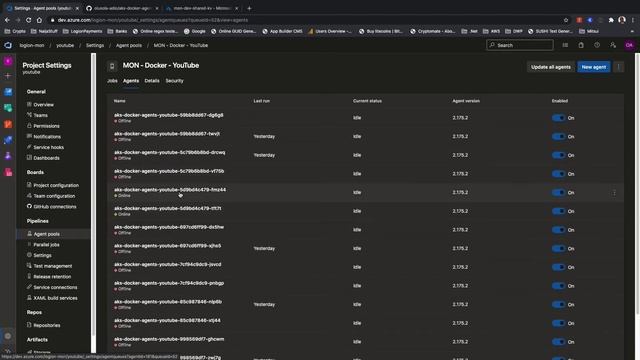The width and height of the screenshot is (640, 360).
Task: Open the account avatar in header
Action: pos(629,45)
